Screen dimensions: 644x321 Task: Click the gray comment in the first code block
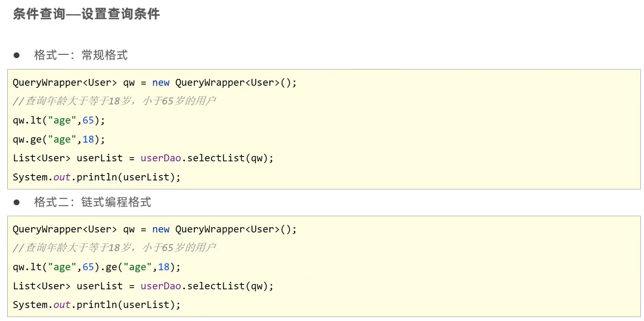tap(114, 101)
